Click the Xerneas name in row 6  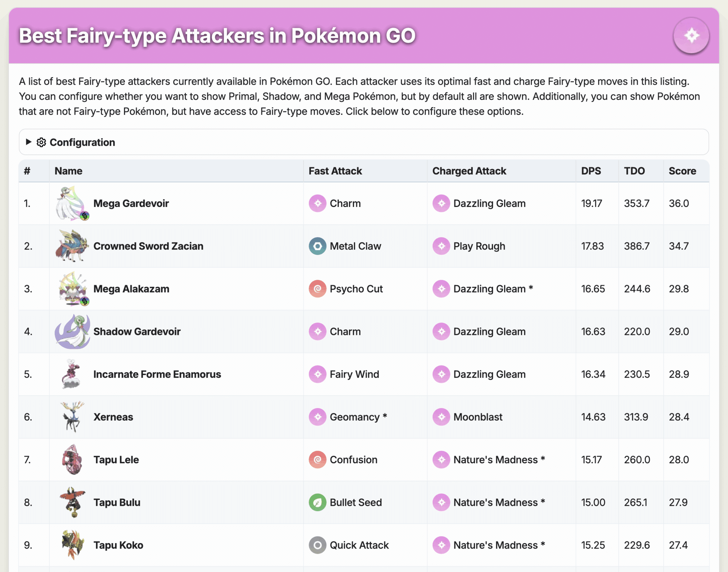point(113,417)
